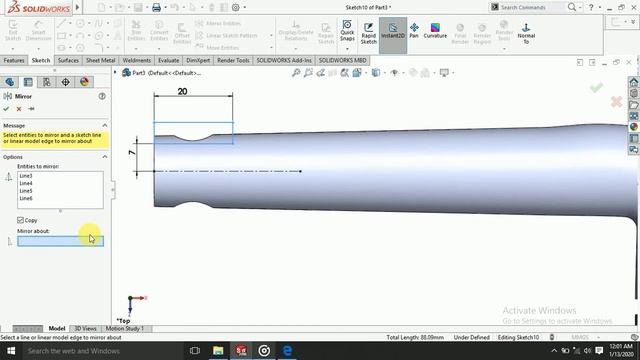Expand the Quick Snaps dropdown arrow
The image size is (640, 360).
click(347, 49)
